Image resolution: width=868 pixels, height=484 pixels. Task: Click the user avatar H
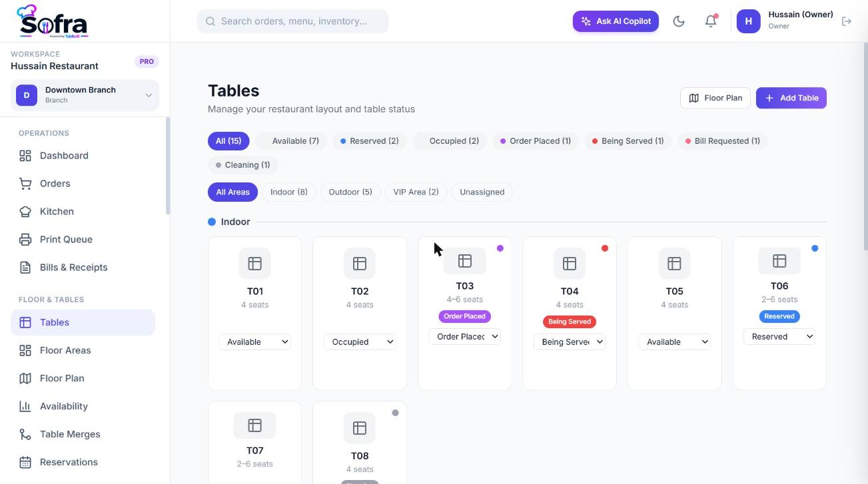coord(749,21)
